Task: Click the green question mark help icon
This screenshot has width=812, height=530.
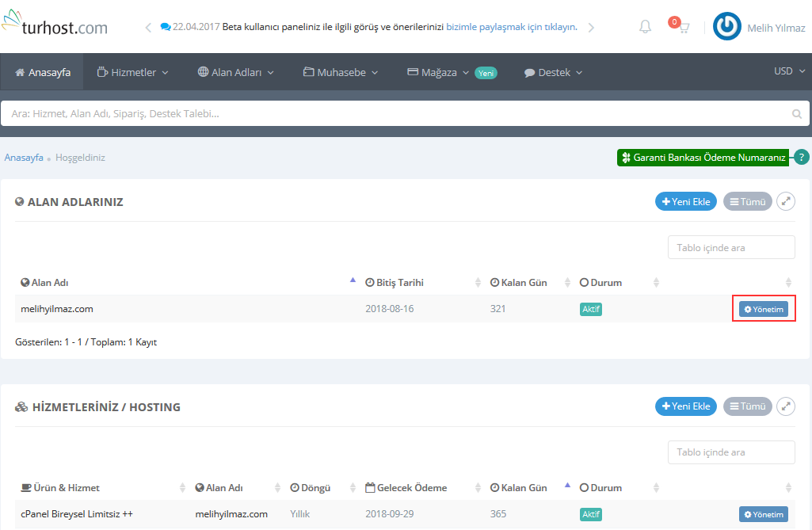Action: 802,157
